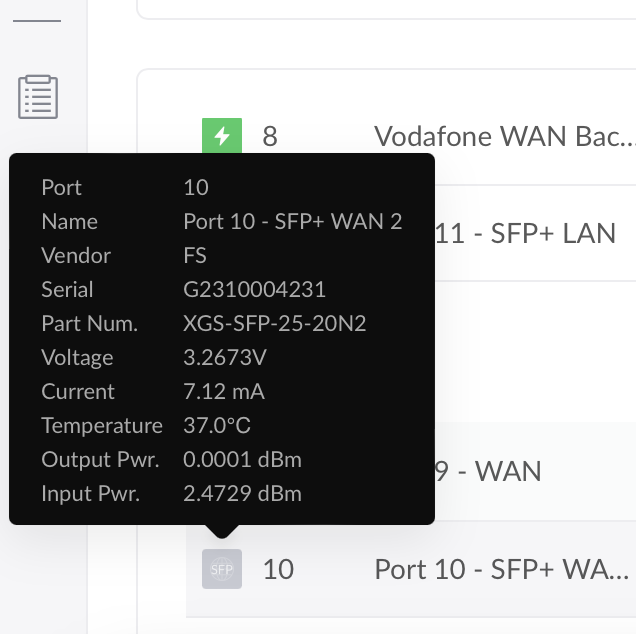
Task: Click the temperature reading 37.0°C
Action: pyautogui.click(x=217, y=426)
